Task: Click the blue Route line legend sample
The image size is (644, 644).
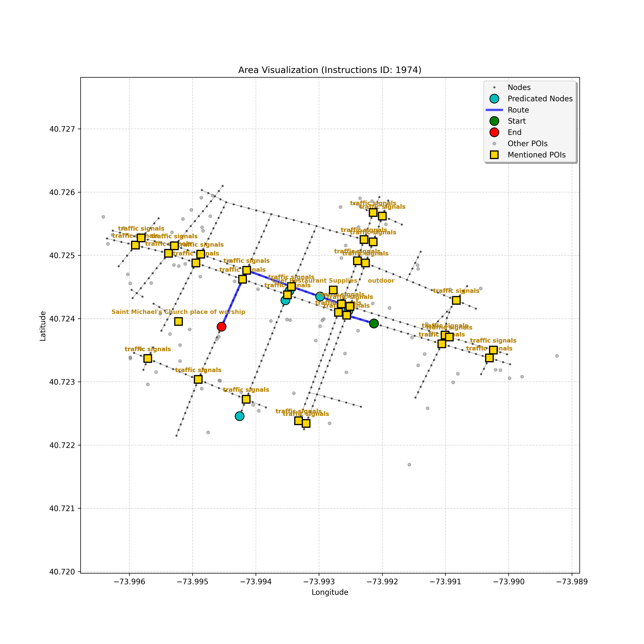Action: (494, 110)
